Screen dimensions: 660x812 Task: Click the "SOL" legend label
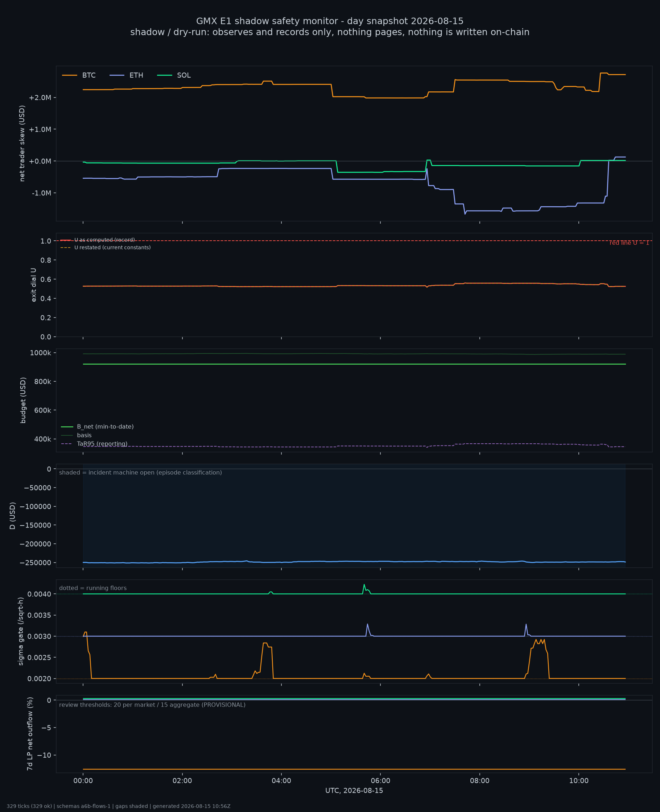pos(184,75)
